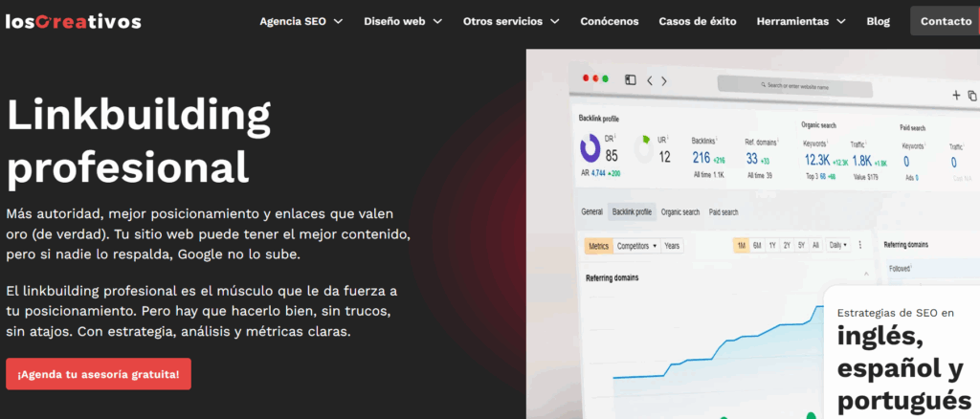
Task: Click the search bar in the dashboard image
Action: [794, 85]
